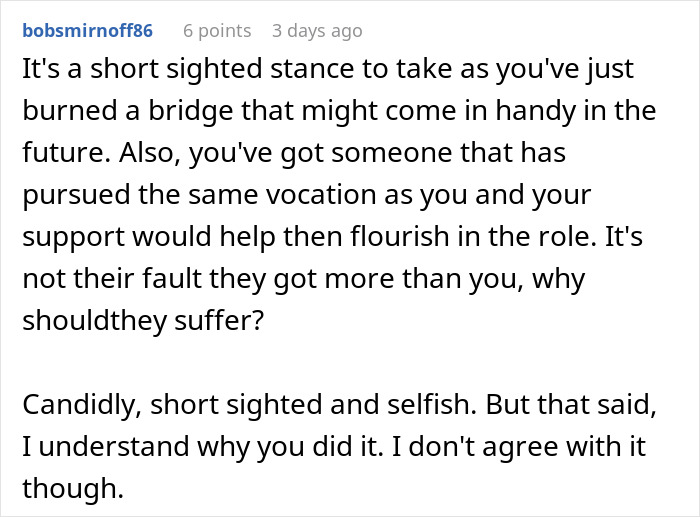Open the bobsmirnoff86 user profile link
Screen dimensions: 700x517
coord(87,31)
